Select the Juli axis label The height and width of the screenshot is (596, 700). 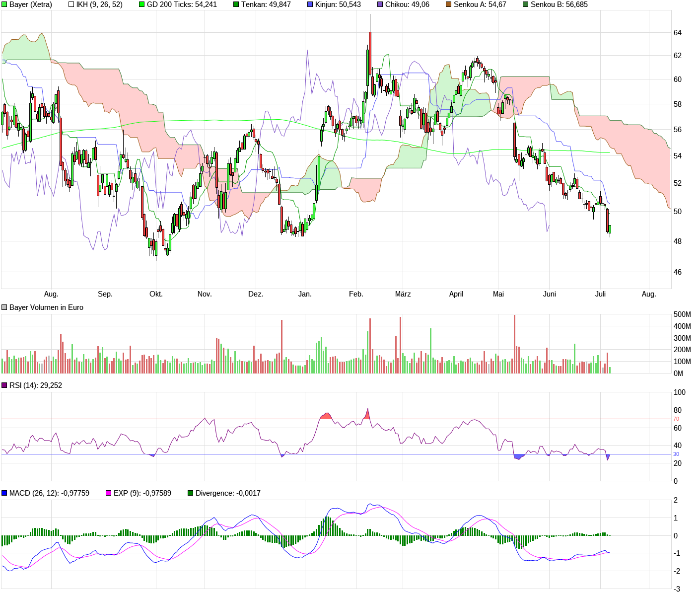coord(601,294)
